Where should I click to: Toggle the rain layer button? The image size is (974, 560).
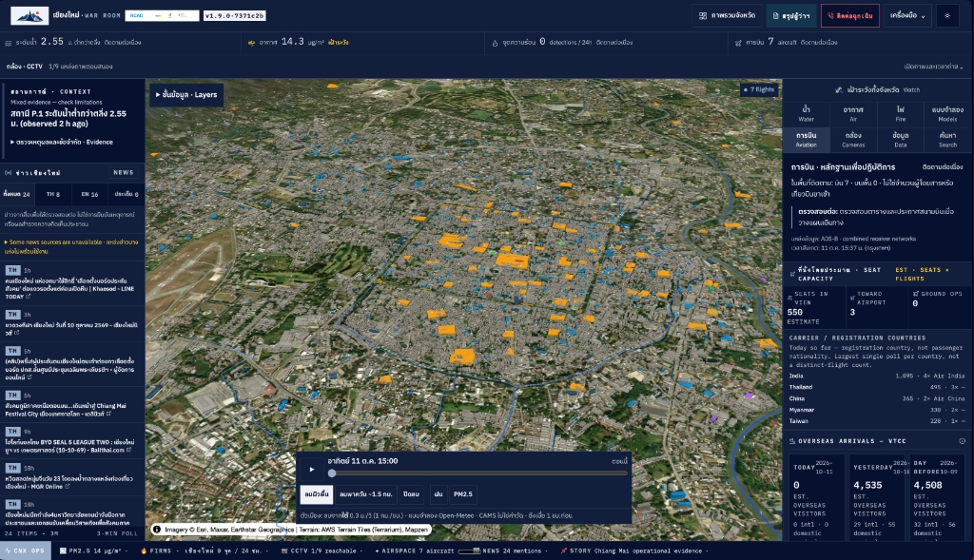coord(438,494)
